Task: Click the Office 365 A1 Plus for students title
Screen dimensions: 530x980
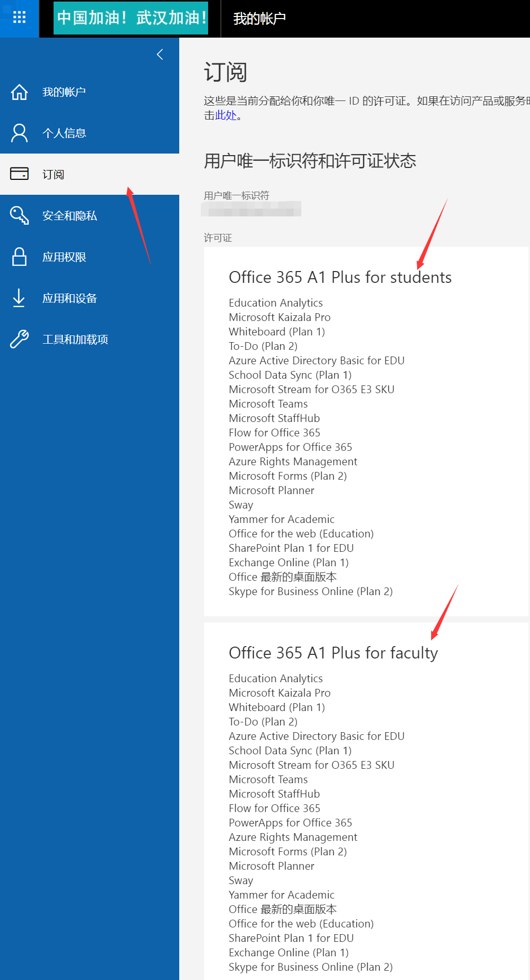Action: [340, 277]
